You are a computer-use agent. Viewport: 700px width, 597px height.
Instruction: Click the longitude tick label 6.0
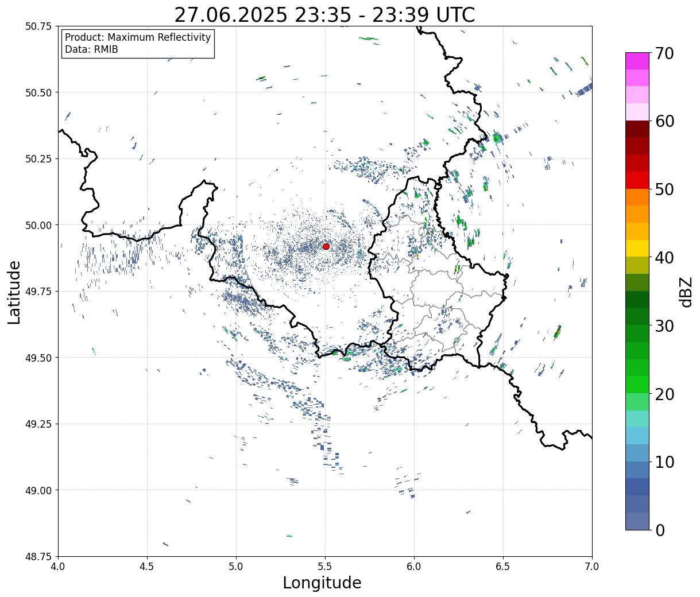click(x=414, y=567)
